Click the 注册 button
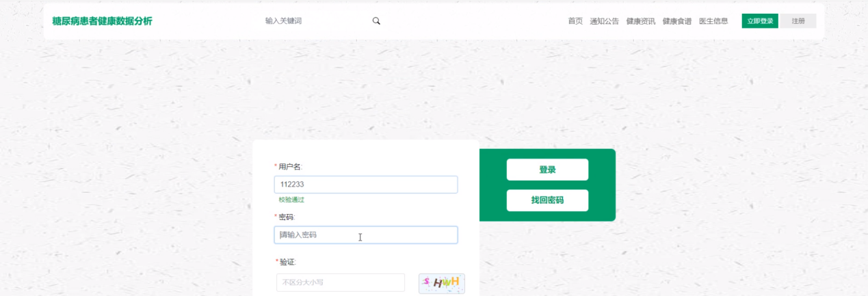Viewport: 868px width, 296px height. click(x=798, y=21)
